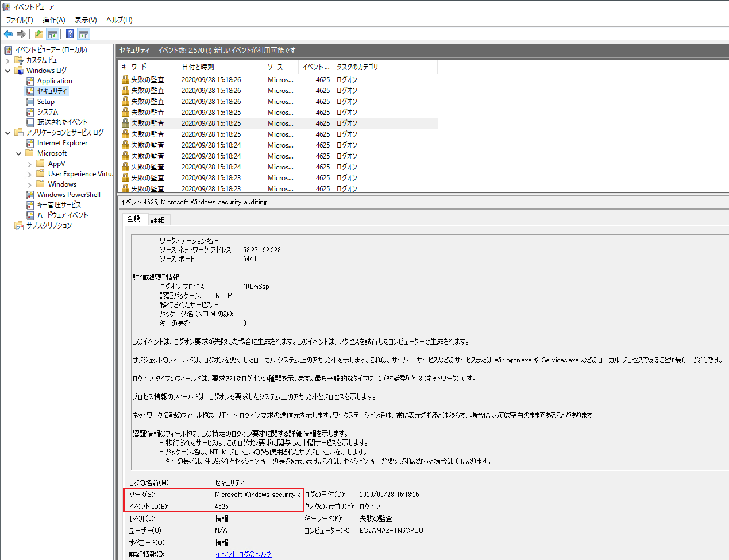Click the Windows subfolder icon under Microsoft
The width and height of the screenshot is (729, 560).
pos(40,184)
